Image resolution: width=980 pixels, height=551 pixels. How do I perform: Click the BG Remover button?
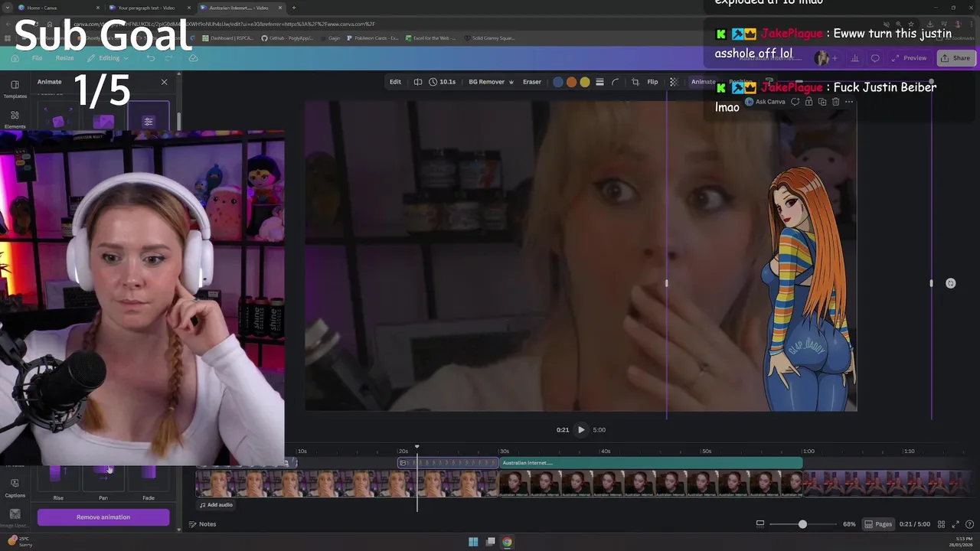tap(491, 82)
